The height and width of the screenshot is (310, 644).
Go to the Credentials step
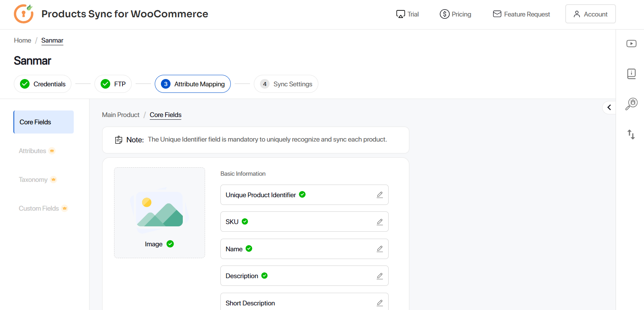click(43, 84)
